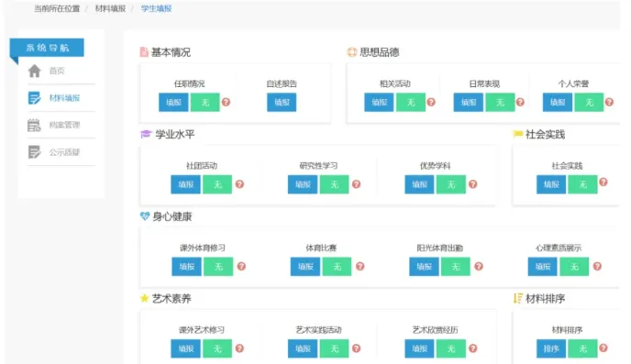The height and width of the screenshot is (364, 631).
Task: Open help icon for 相关活动
Action: click(x=431, y=102)
